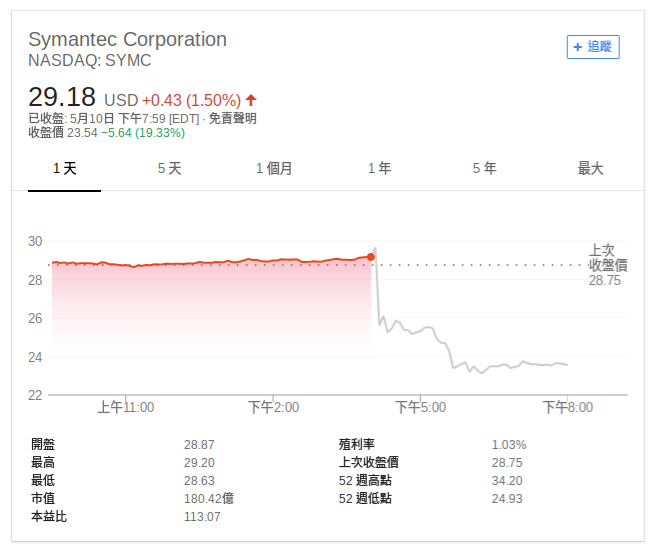Click the Symantec Corporation title

tap(127, 39)
